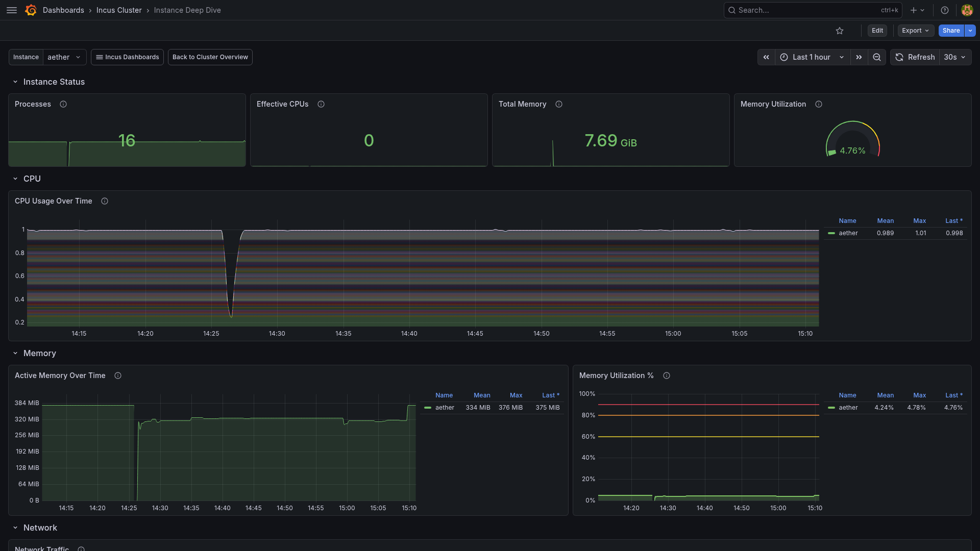Collapse the Instance Status row
This screenshot has width=980, height=551.
pyautogui.click(x=15, y=82)
